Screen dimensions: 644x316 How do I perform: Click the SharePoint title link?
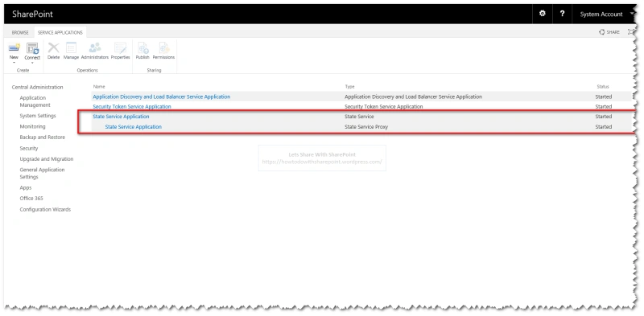(x=32, y=14)
